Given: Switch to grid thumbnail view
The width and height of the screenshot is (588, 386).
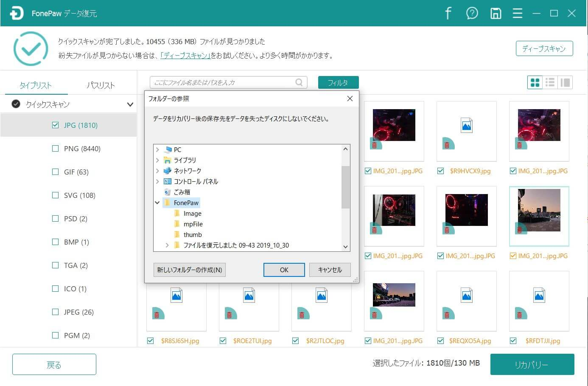Looking at the screenshot, I should (535, 82).
